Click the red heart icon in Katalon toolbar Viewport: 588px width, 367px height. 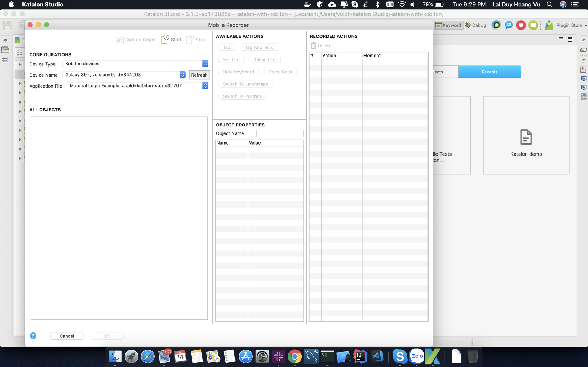coord(521,25)
